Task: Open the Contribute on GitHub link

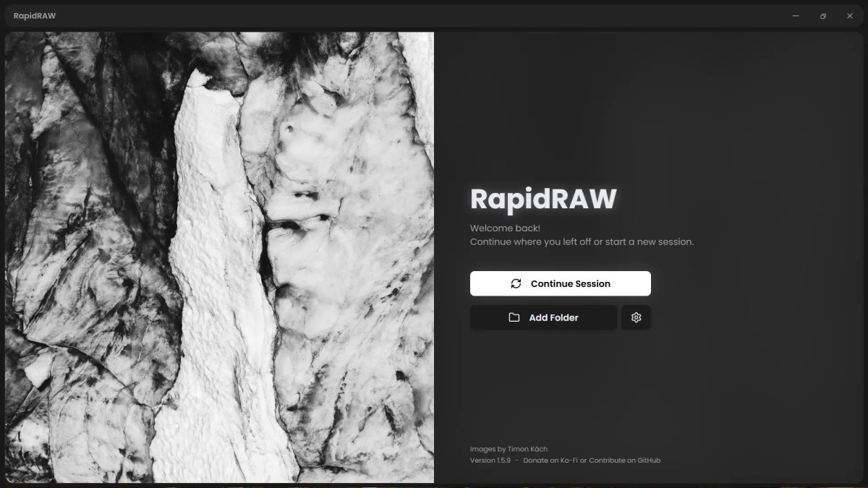Action: click(x=625, y=461)
